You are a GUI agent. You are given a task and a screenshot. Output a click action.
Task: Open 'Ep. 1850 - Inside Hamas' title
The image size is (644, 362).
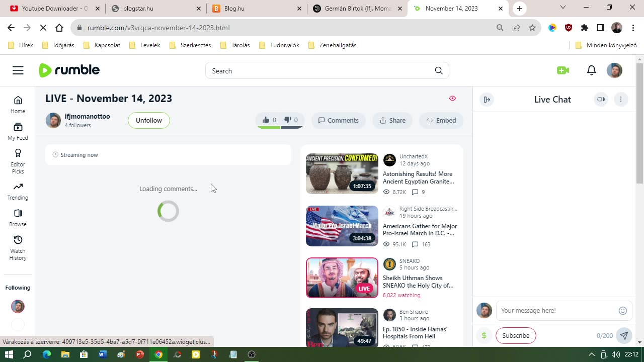pyautogui.click(x=415, y=333)
